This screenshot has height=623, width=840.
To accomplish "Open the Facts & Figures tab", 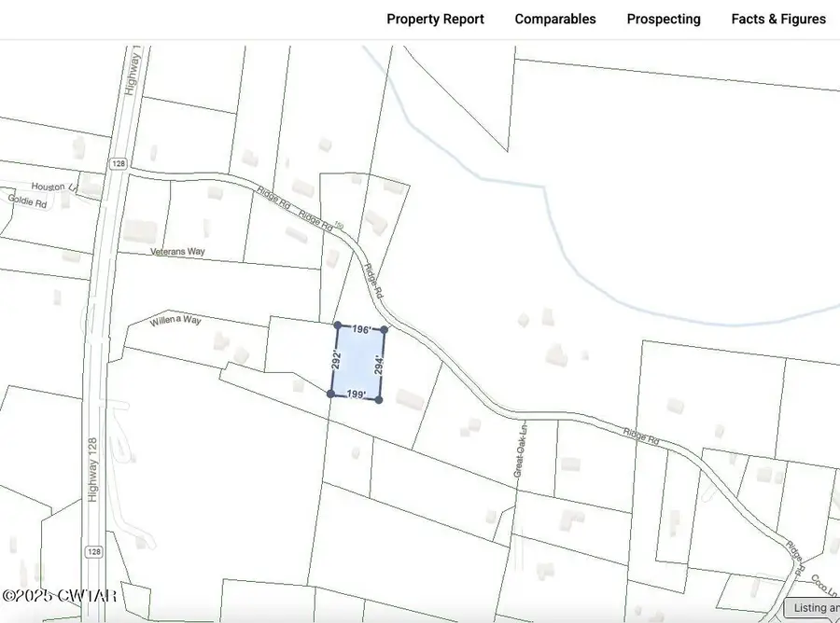I will 778,19.
